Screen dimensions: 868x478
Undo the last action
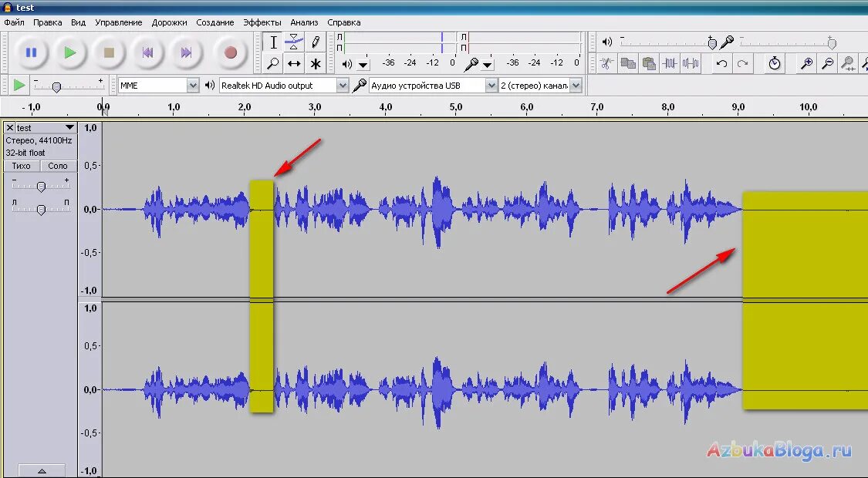pyautogui.click(x=721, y=64)
